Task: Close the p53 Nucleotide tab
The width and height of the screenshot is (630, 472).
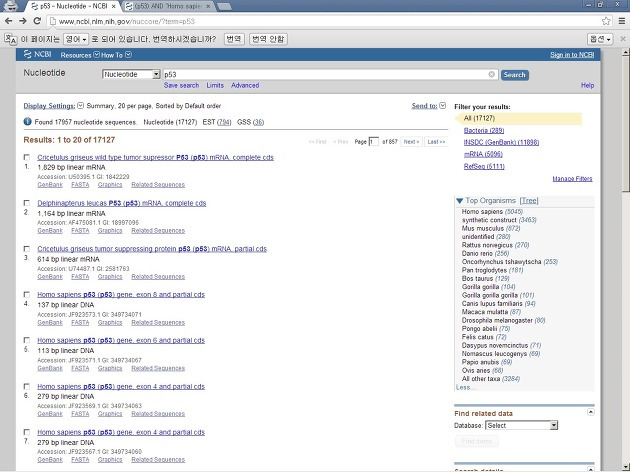Action: 114,6
